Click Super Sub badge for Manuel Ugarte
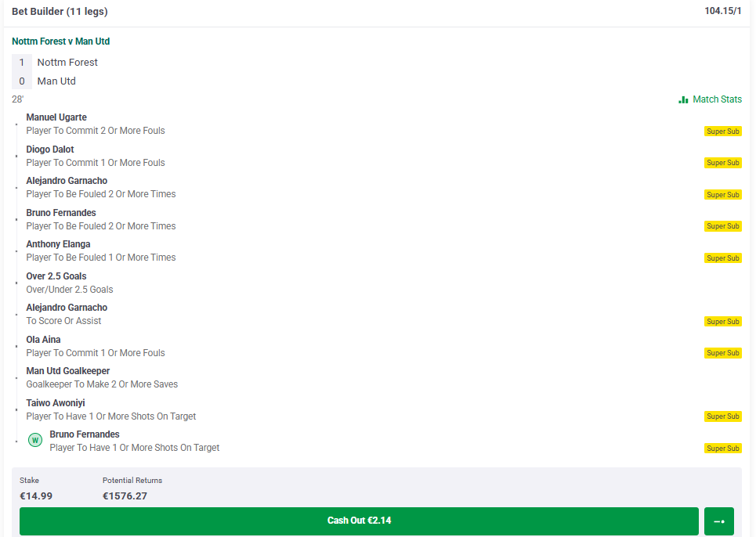This screenshot has height=537, width=756. pos(722,132)
